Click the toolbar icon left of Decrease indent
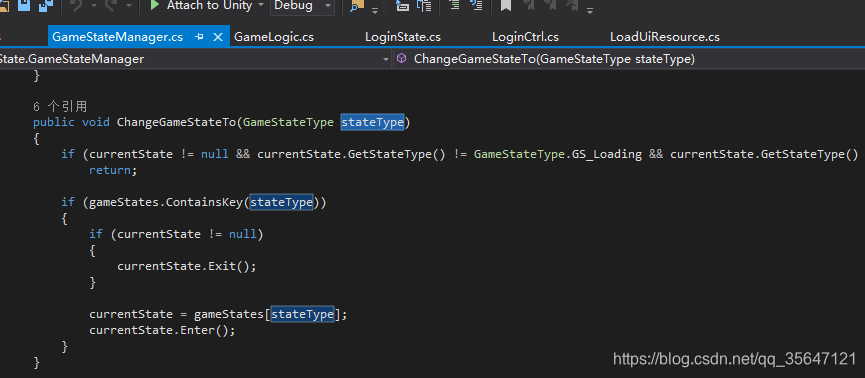The height and width of the screenshot is (378, 865). [x=424, y=6]
